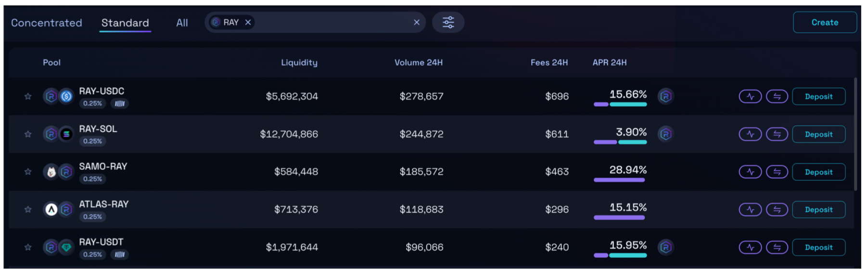Open chart icon for RAY-USDC pool
The image size is (868, 275).
click(x=750, y=97)
